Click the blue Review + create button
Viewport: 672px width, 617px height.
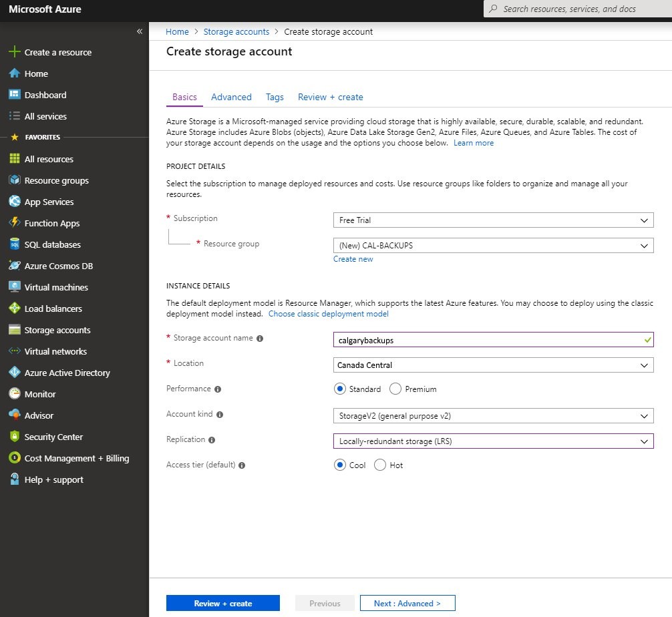point(222,603)
